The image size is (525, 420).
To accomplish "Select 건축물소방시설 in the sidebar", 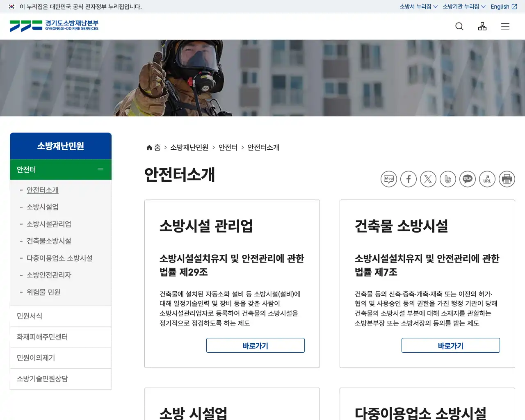I will tap(49, 241).
